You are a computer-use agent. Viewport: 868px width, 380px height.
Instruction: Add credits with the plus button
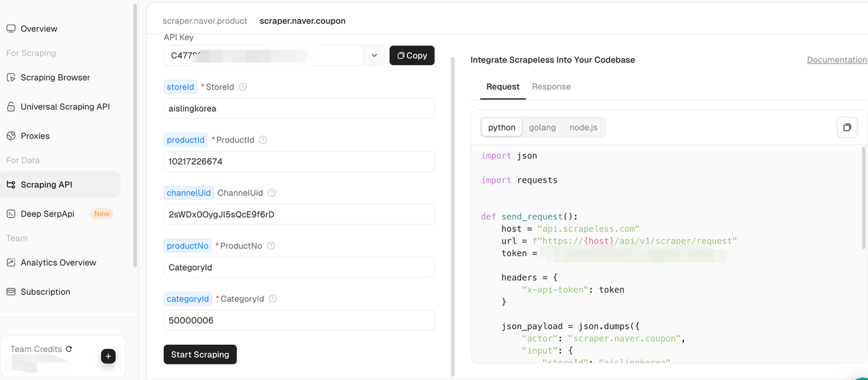coord(108,356)
